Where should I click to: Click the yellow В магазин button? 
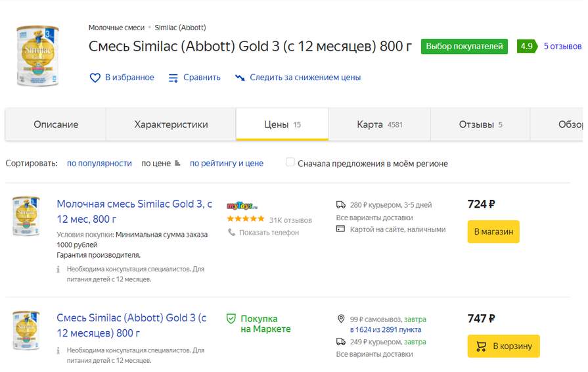tap(493, 232)
